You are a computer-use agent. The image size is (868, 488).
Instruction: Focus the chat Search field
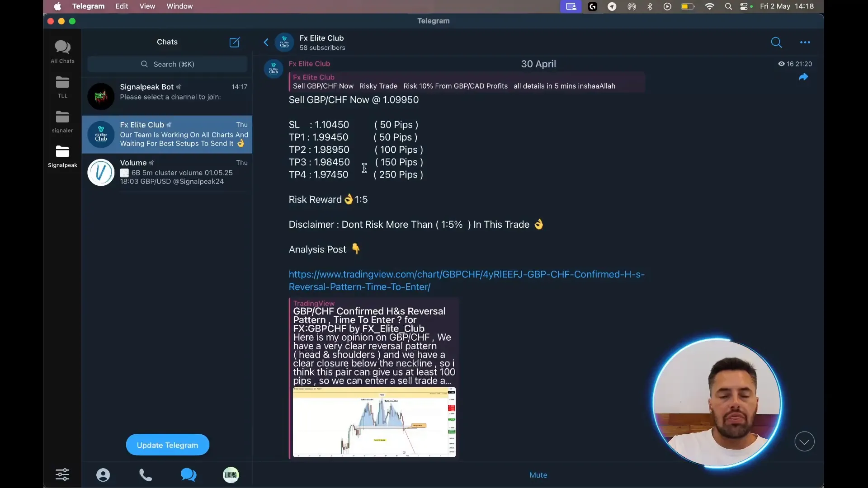(167, 64)
